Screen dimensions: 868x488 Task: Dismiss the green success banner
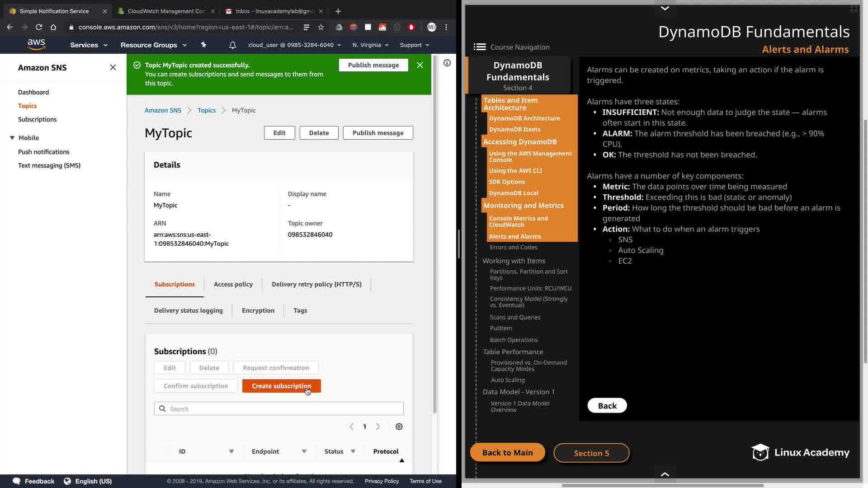point(420,65)
